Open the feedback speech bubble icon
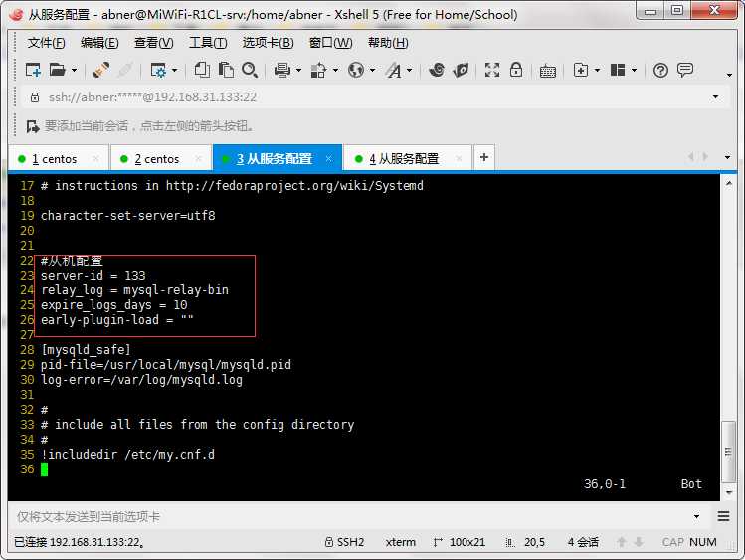Screen dimensions: 745x560 685,71
